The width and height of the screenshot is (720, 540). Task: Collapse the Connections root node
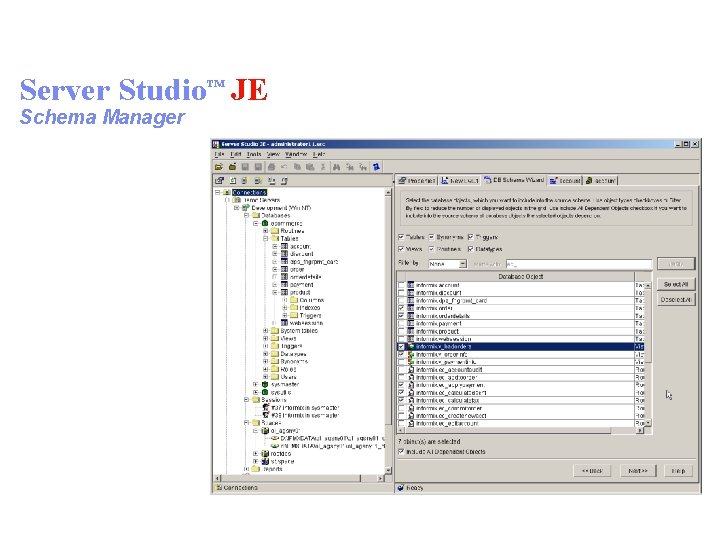(x=218, y=192)
